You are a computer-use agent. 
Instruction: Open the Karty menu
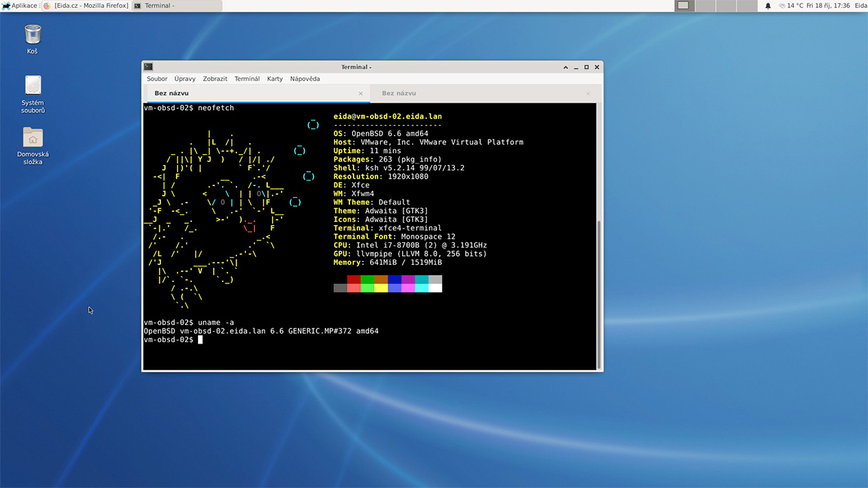point(275,79)
